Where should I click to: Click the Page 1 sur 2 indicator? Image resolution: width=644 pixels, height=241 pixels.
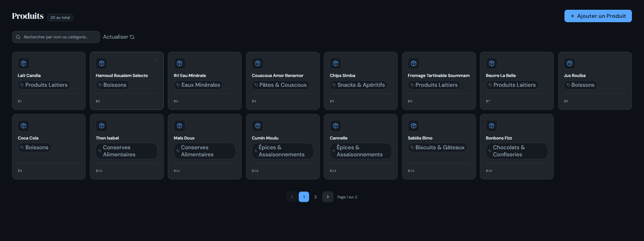pyautogui.click(x=347, y=197)
